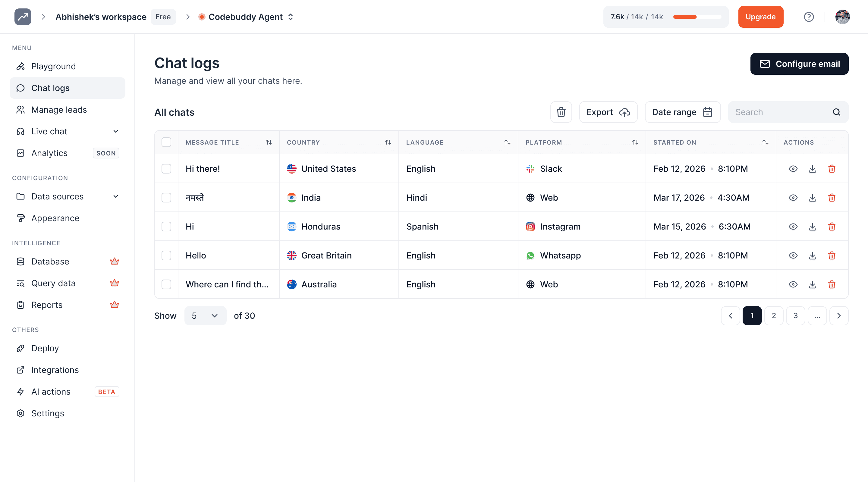Download the 'Hi there!' chat log
This screenshot has width=868, height=482.
[x=813, y=169]
